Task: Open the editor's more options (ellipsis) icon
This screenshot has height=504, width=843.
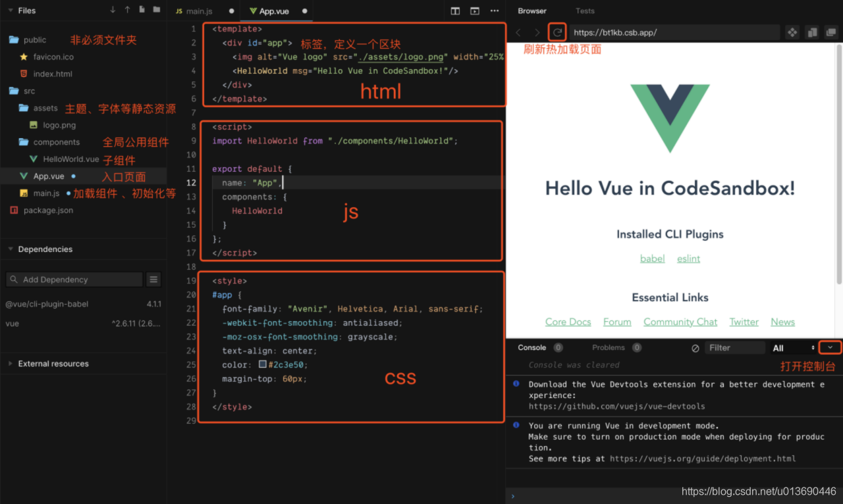Action: tap(495, 11)
